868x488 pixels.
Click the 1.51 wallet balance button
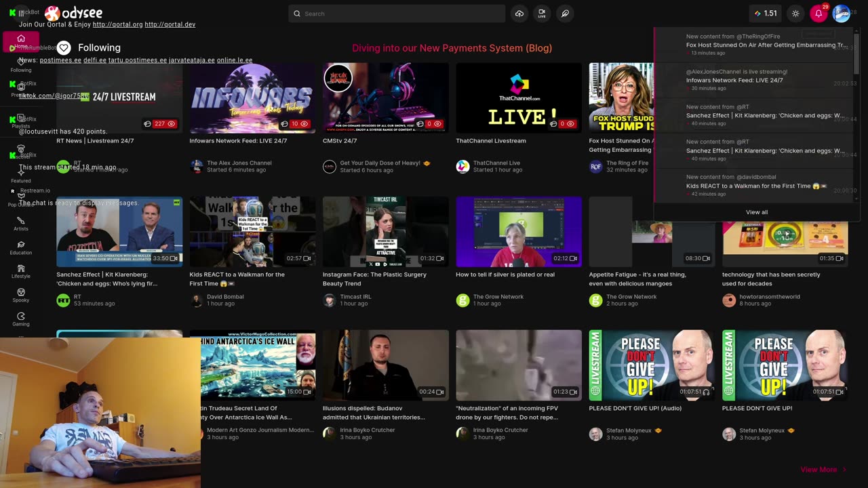tap(766, 14)
